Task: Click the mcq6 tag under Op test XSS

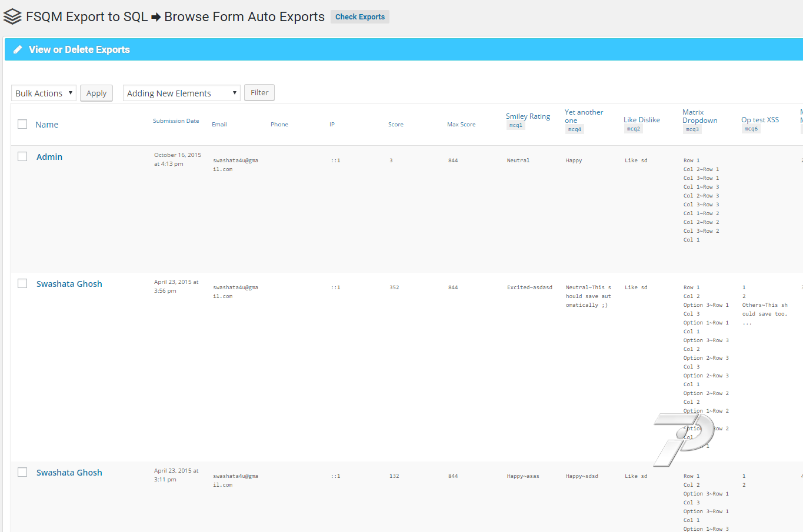Action: (x=751, y=129)
